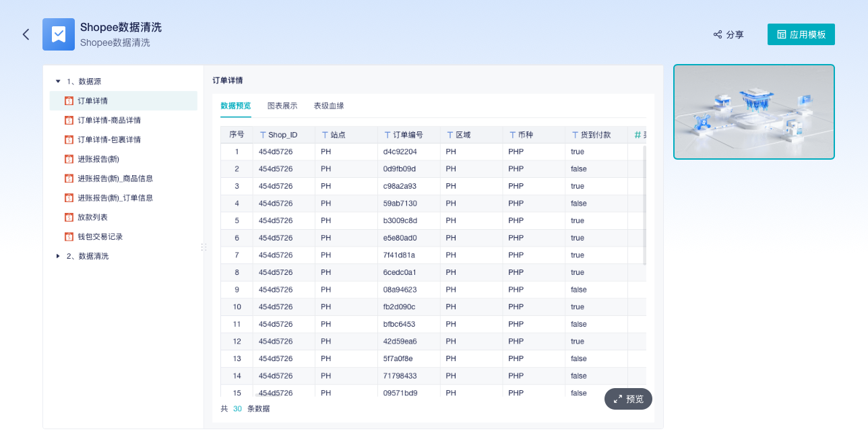The width and height of the screenshot is (868, 442).
Task: Click the template preview thumbnail image
Action: [753, 112]
